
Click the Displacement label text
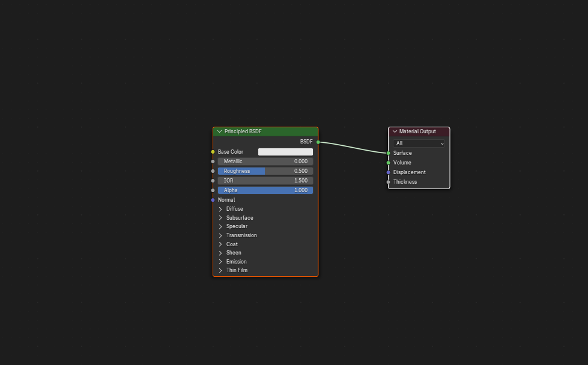410,172
